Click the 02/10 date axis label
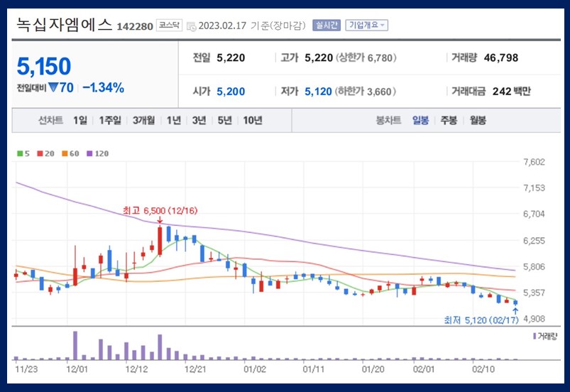The height and width of the screenshot is (392, 570). pyautogui.click(x=483, y=369)
